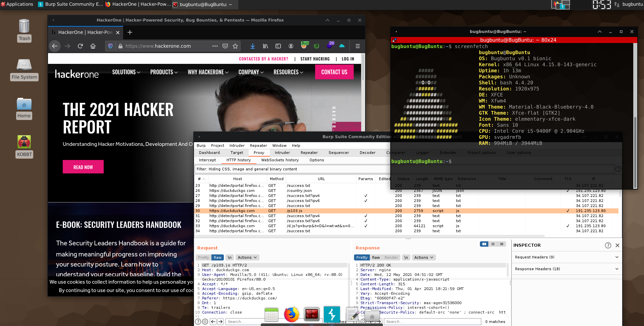Open Firefox account icon

pyautogui.click(x=291, y=46)
